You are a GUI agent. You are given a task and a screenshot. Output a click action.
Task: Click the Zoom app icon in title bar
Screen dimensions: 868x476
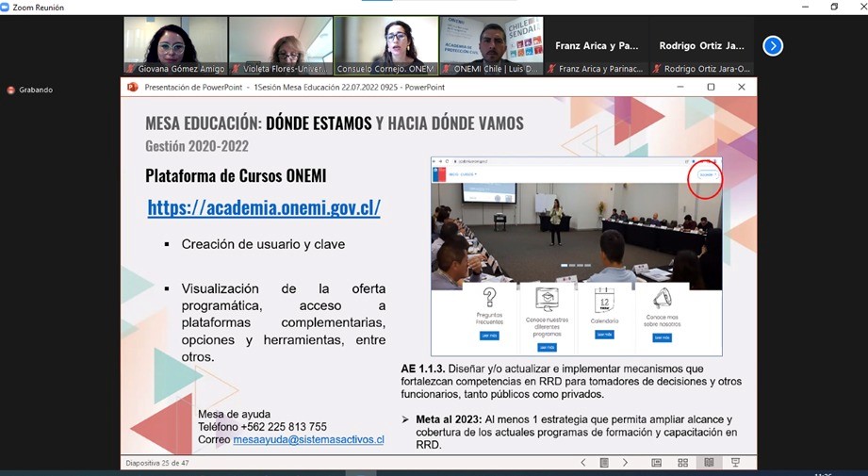(x=5, y=8)
